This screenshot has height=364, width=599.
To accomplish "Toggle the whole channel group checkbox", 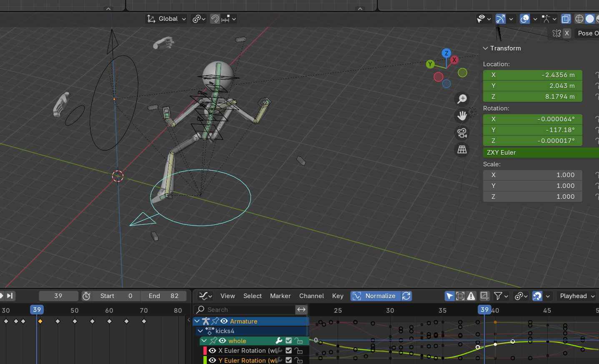I will click(288, 341).
